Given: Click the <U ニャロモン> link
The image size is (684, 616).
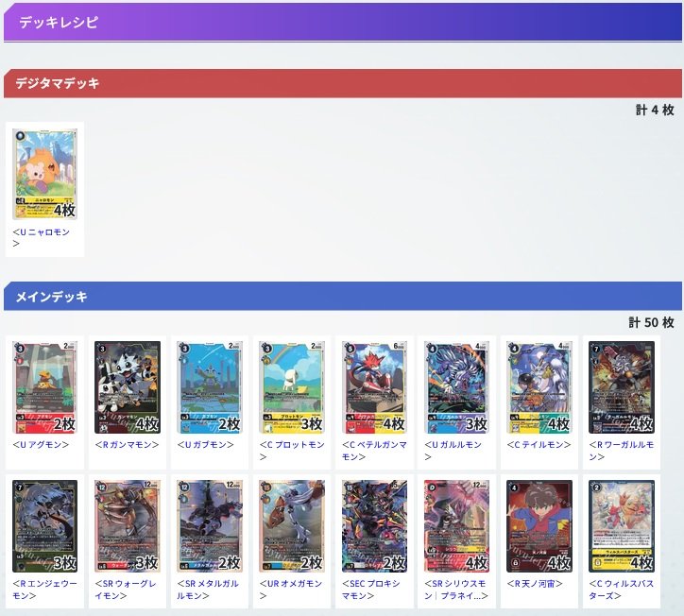Looking at the screenshot, I should 41,238.
